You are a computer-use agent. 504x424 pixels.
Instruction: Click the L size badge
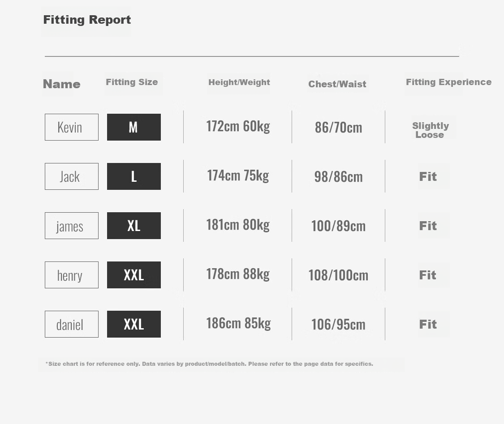(x=134, y=176)
